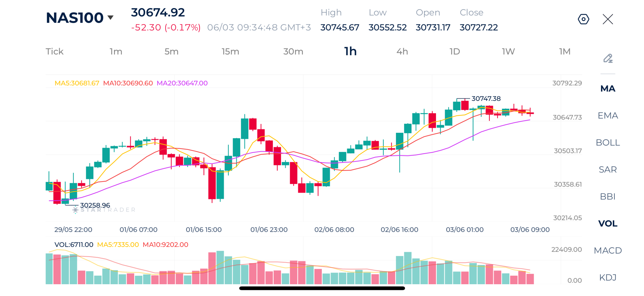Expand the NAS100 symbol dropdown arrow

(x=110, y=17)
